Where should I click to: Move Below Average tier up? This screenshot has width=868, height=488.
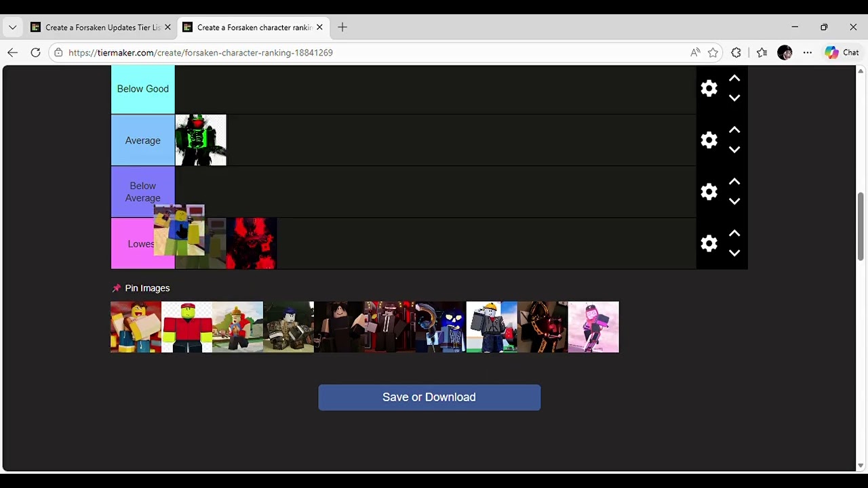point(734,182)
